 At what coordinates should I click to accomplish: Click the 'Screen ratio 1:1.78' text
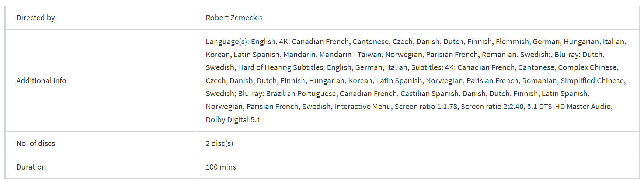pyautogui.click(x=426, y=107)
